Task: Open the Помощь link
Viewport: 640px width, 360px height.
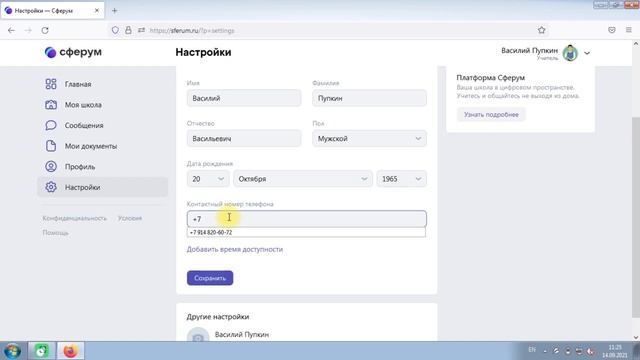Action: point(56,233)
